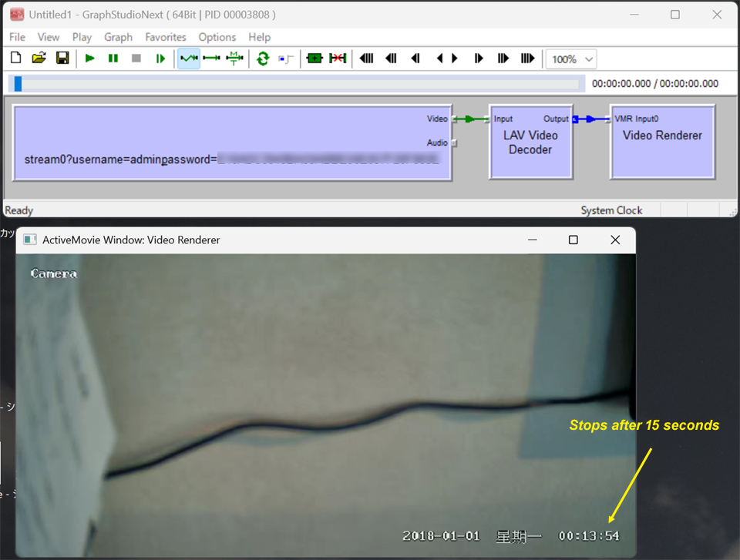Click the frame step button next to Stop

coord(160,59)
